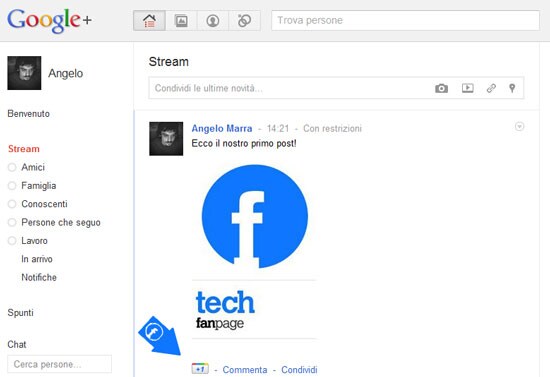The width and height of the screenshot is (550, 377).
Task: Click the Commenta link
Action: [x=245, y=370]
